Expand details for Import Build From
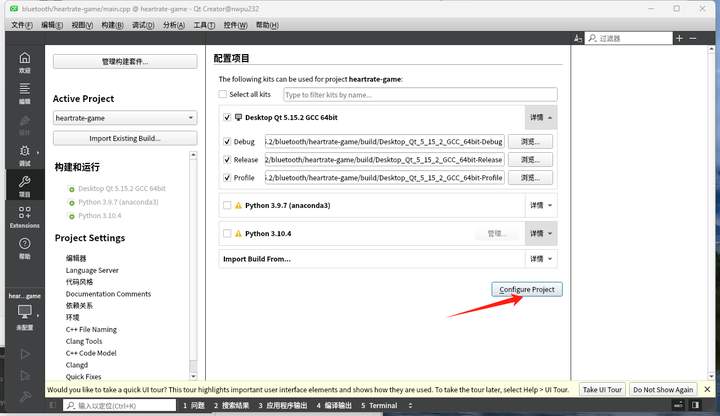Image resolution: width=720 pixels, height=416 pixels. pos(541,259)
